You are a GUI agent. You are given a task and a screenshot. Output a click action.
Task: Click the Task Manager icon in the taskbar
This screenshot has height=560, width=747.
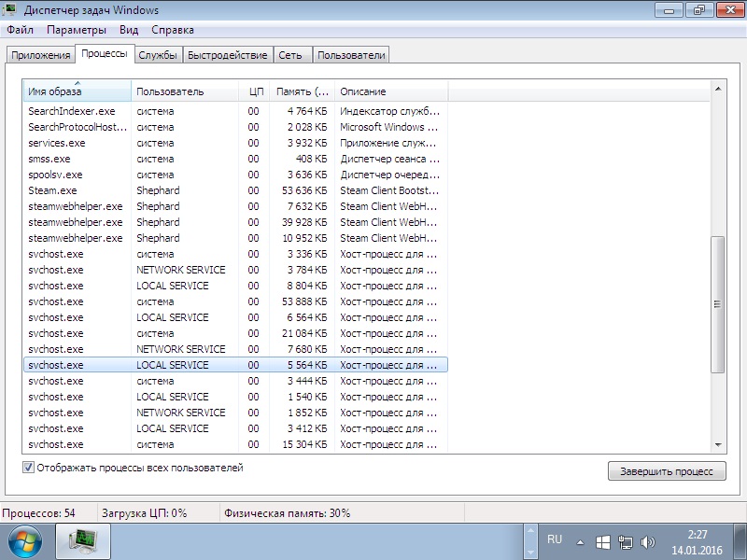click(83, 541)
